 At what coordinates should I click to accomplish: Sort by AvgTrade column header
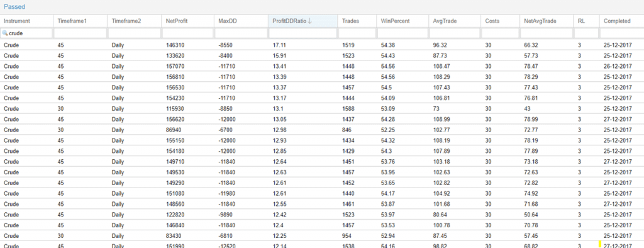coord(454,21)
